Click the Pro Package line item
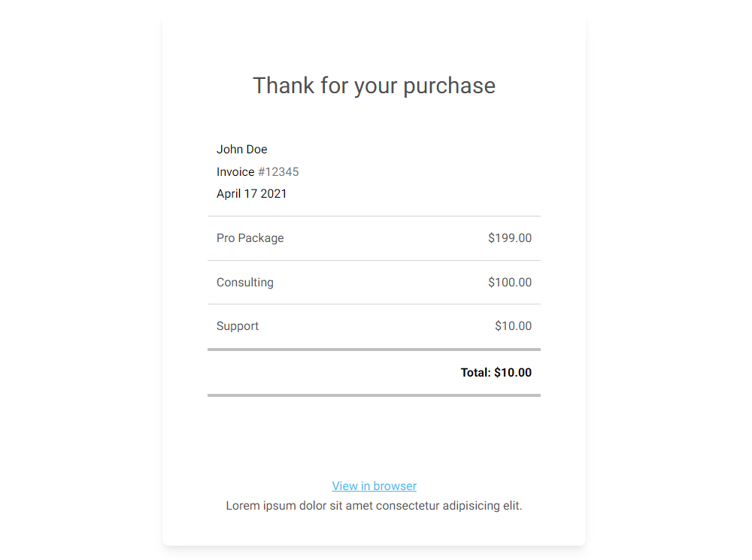The height and width of the screenshot is (560, 752). point(250,238)
